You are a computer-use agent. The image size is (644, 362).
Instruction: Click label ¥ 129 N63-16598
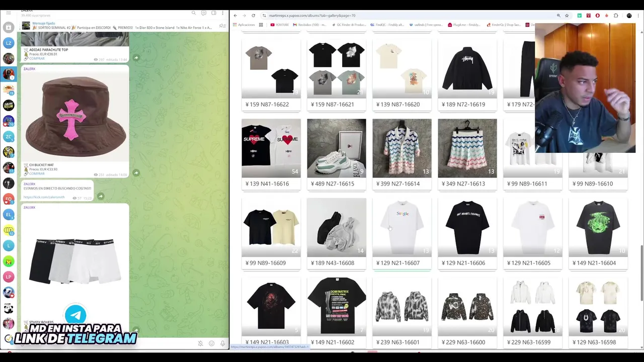click(594, 342)
